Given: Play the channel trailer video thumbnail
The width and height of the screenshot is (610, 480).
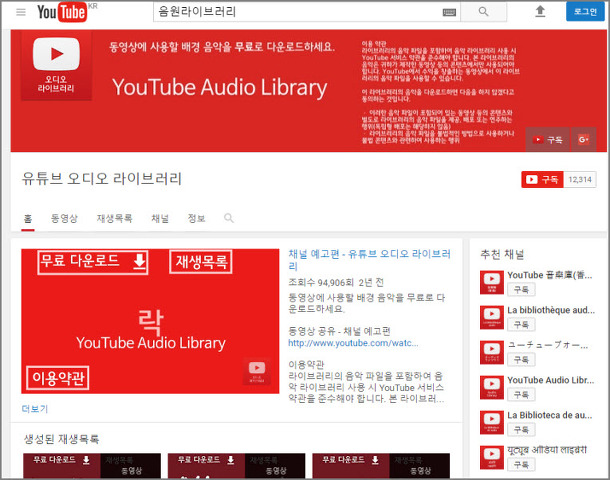Looking at the screenshot, I should 150,321.
